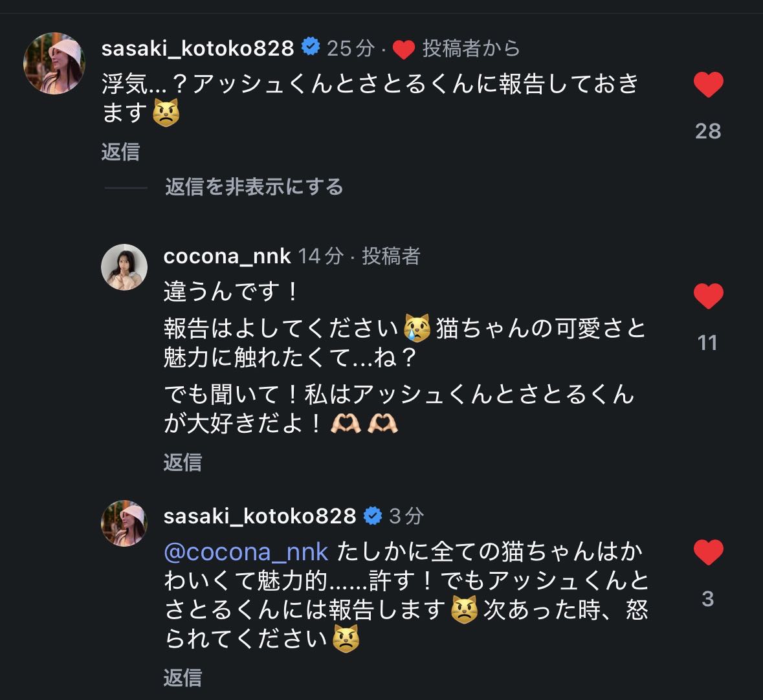This screenshot has width=763, height=700.
Task: Open sasaki_kotoko828 avatar on top comment
Action: pyautogui.click(x=54, y=64)
